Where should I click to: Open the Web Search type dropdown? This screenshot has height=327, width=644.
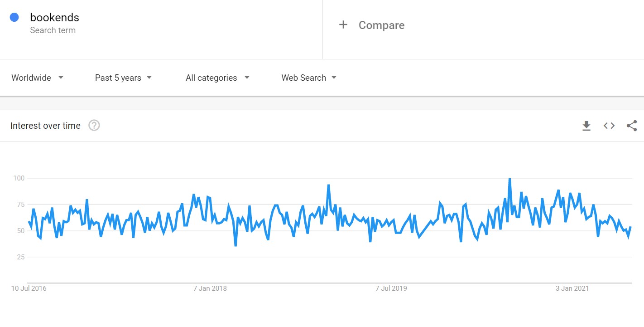[x=309, y=78]
